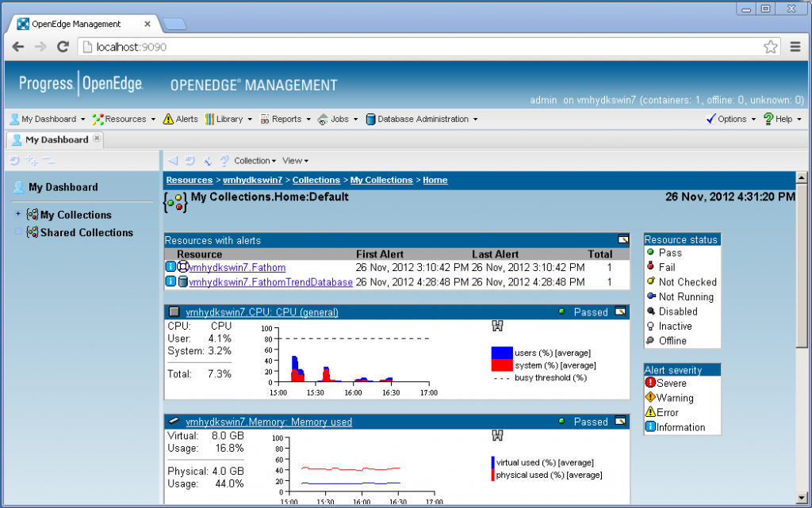Click the My Collections breadcrumb link
The image size is (812, 508).
click(381, 180)
